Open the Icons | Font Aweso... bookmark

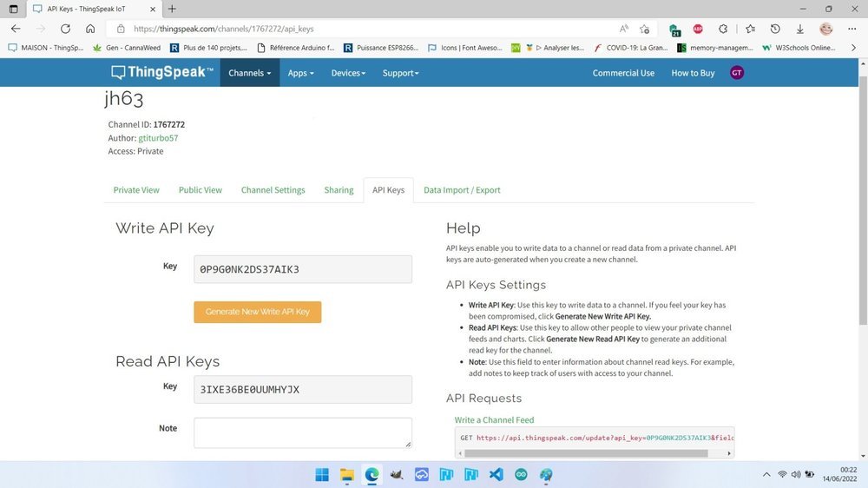(465, 48)
